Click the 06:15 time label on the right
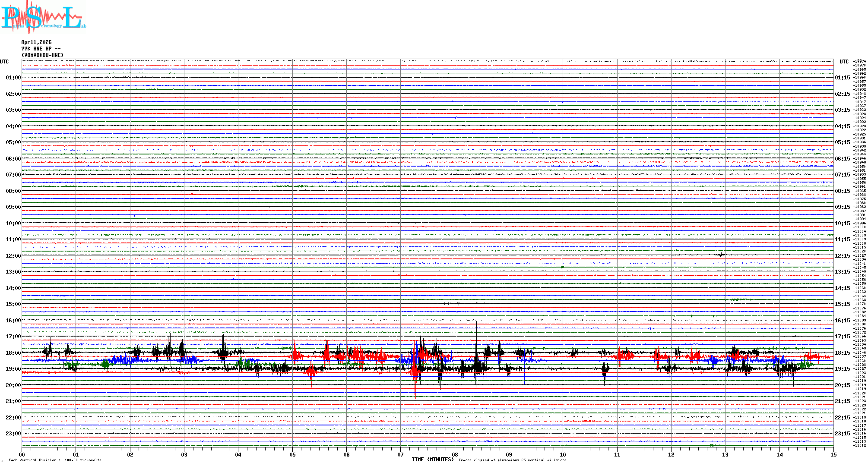The height and width of the screenshot is (466, 868). click(842, 159)
